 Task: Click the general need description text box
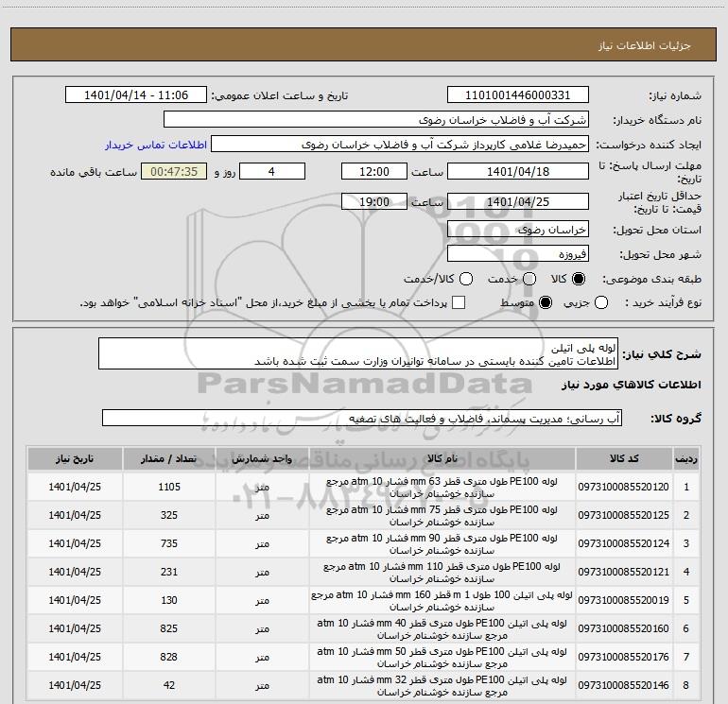click(x=358, y=354)
